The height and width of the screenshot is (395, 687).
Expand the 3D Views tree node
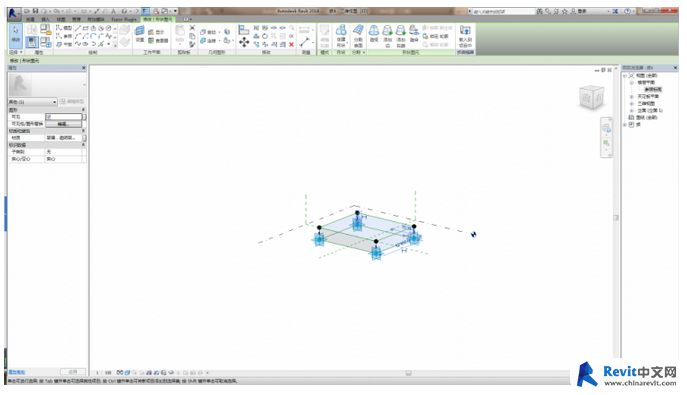631,103
